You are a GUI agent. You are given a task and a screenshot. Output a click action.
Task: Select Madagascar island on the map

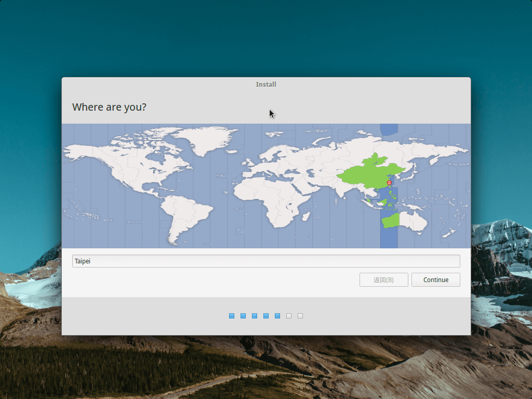[307, 216]
